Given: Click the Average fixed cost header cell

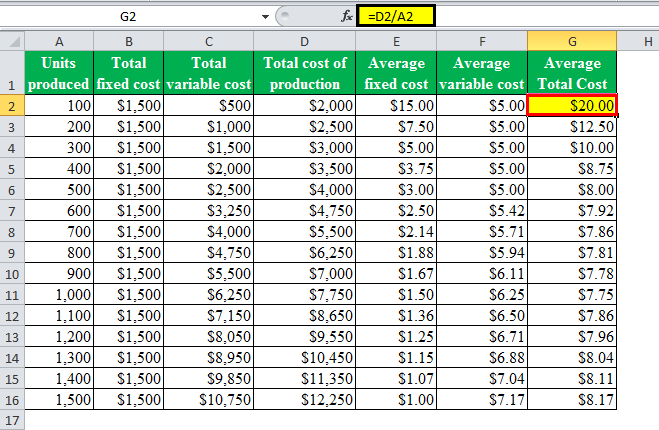Looking at the screenshot, I should point(396,73).
